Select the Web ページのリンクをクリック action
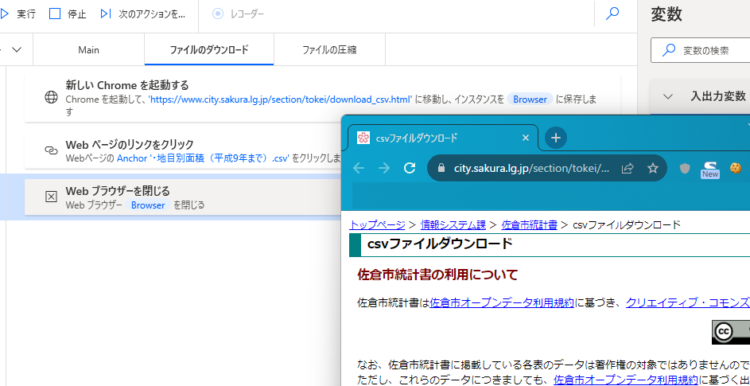 click(x=183, y=151)
